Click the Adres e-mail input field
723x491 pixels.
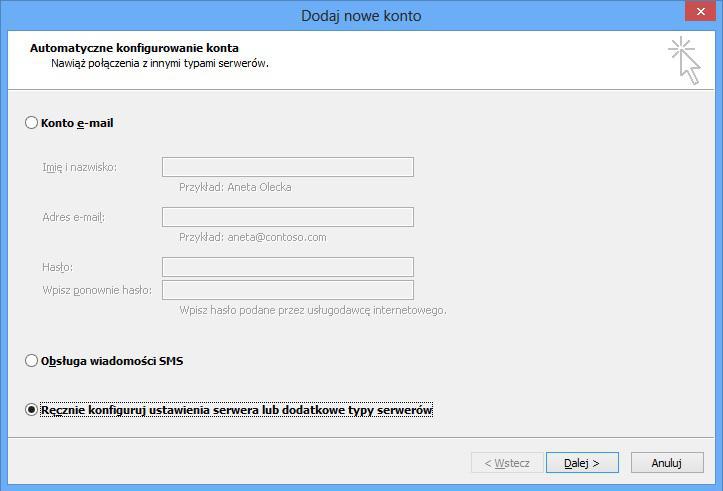[x=288, y=217]
